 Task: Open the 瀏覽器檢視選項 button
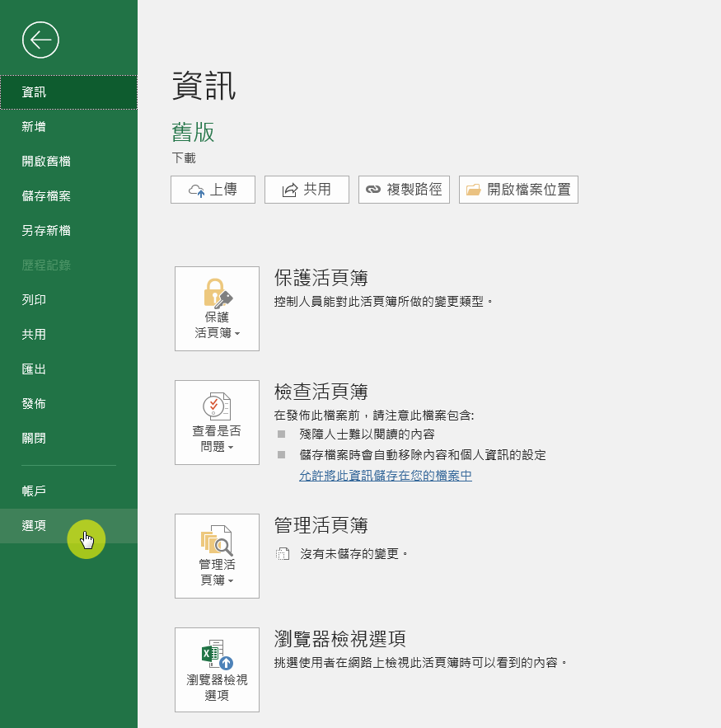pyautogui.click(x=218, y=670)
